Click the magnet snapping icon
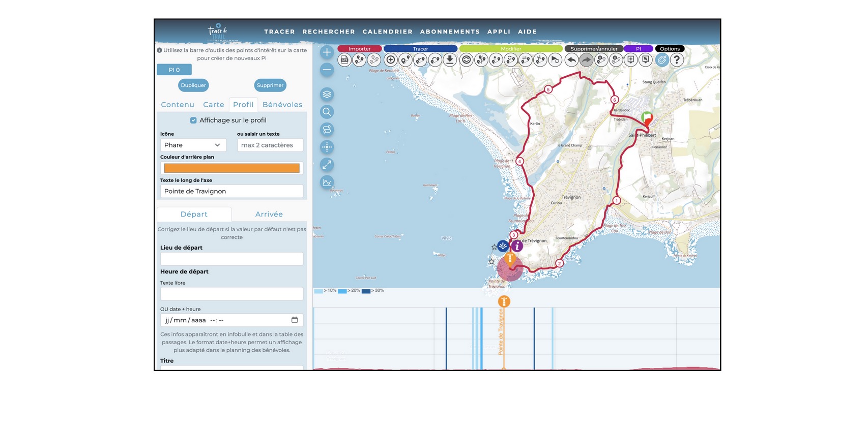 coord(661,60)
